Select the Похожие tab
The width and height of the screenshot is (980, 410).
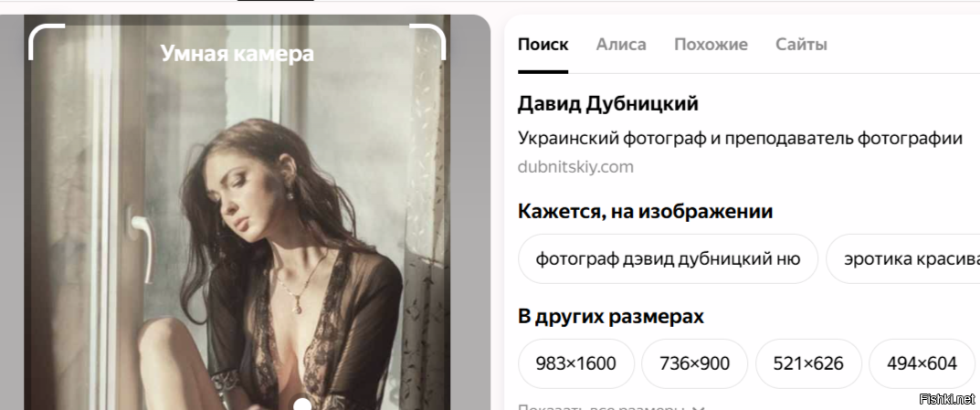pyautogui.click(x=711, y=45)
